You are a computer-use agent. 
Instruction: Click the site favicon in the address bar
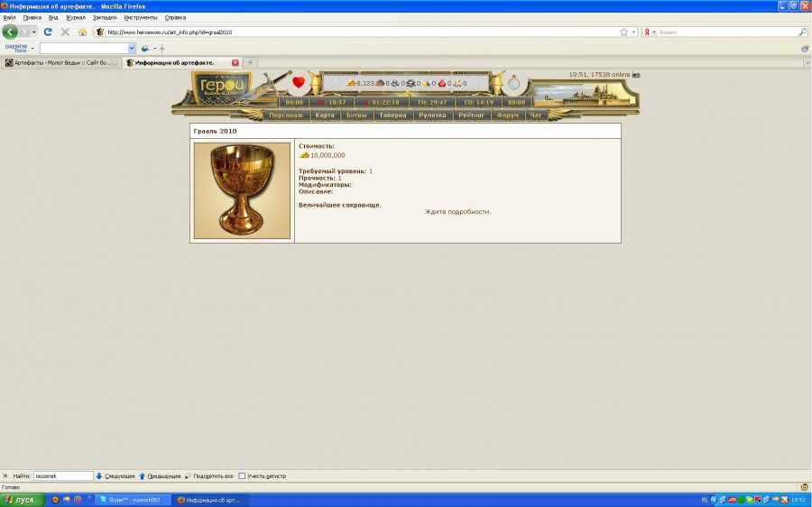pyautogui.click(x=100, y=32)
